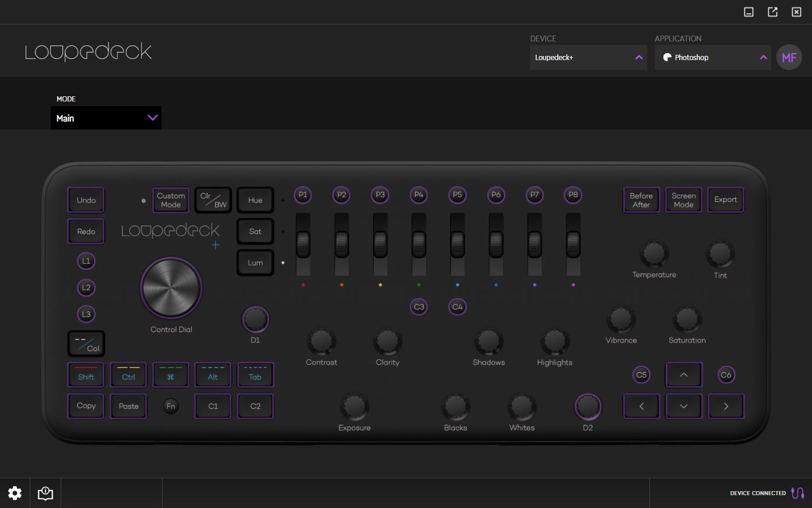The image size is (812, 508).
Task: Click the device connected plug icon
Action: click(x=797, y=493)
